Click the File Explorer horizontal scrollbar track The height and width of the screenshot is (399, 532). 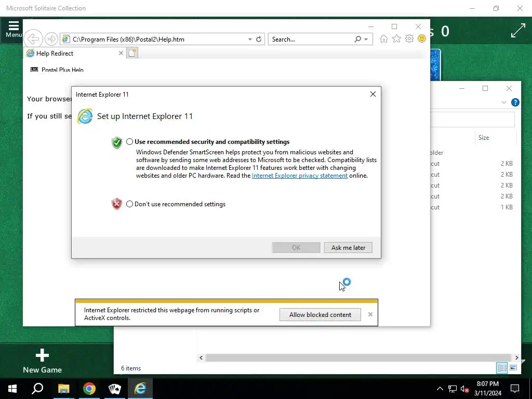pos(358,357)
